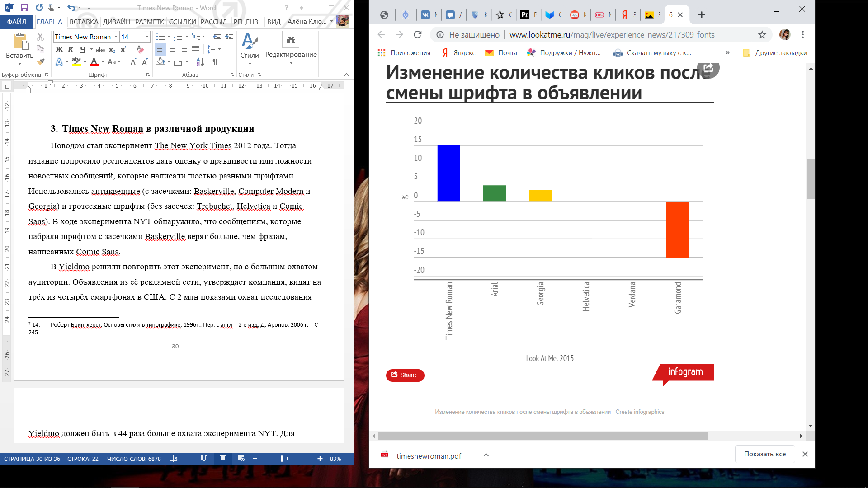Click the yellow text highlight color button

coord(76,62)
